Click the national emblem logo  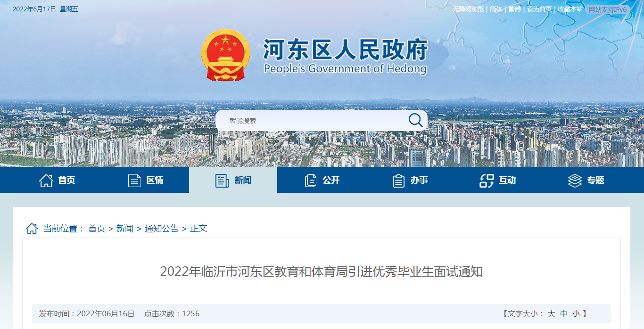(226, 55)
